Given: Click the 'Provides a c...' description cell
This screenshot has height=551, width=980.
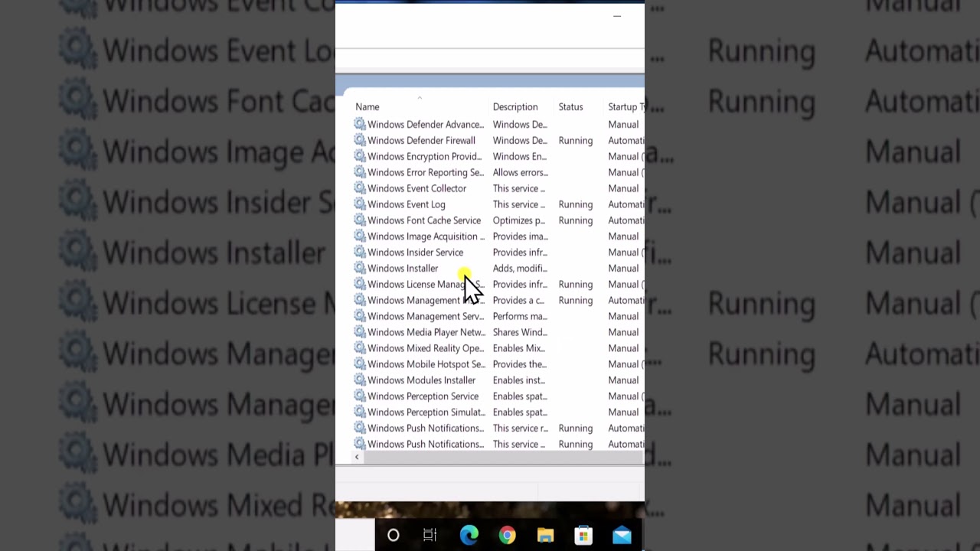Looking at the screenshot, I should pos(518,300).
